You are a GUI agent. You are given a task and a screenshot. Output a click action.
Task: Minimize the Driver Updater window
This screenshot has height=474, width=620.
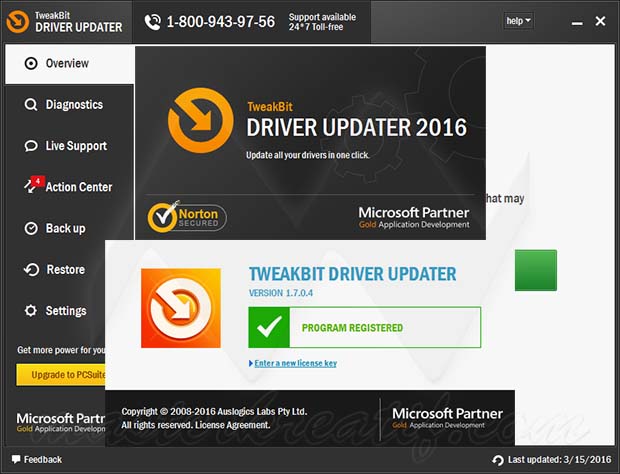[577, 23]
